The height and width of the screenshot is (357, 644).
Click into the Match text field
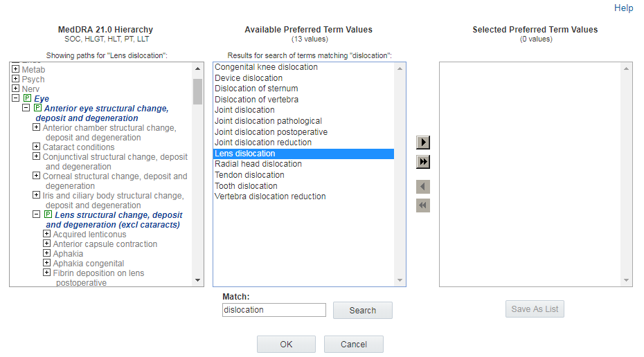tap(274, 311)
